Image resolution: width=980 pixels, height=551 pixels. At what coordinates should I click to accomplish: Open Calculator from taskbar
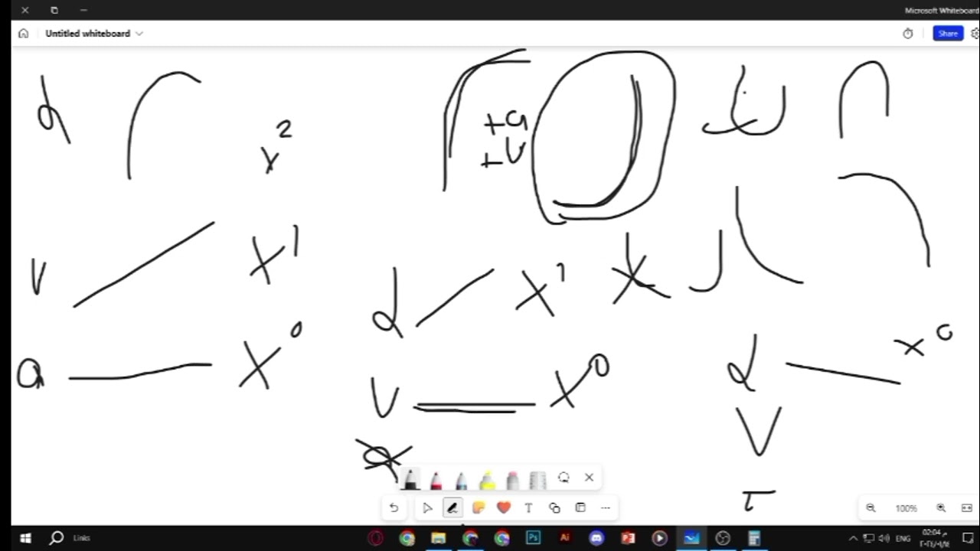(754, 538)
